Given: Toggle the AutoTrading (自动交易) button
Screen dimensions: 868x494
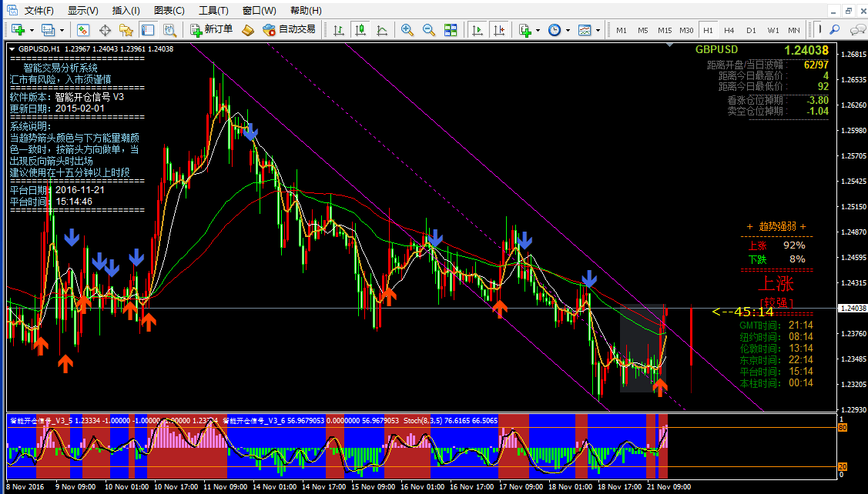Looking at the screenshot, I should [x=289, y=30].
